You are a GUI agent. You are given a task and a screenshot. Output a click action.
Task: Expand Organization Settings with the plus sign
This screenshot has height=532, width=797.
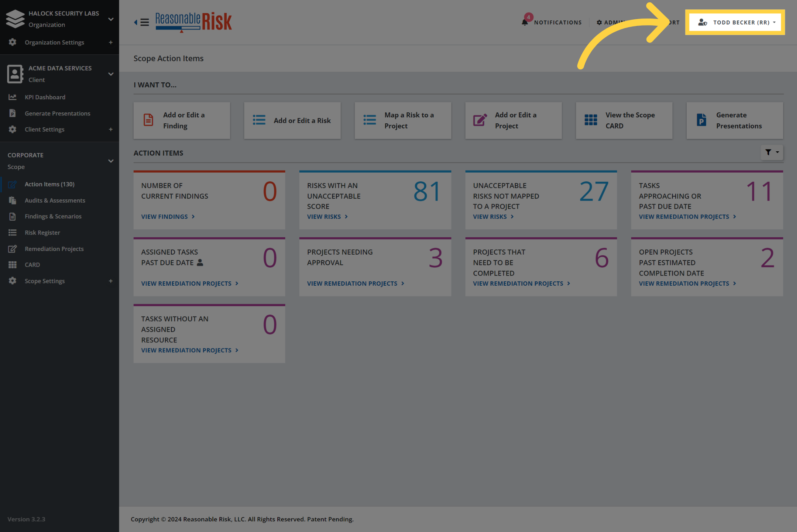(111, 42)
